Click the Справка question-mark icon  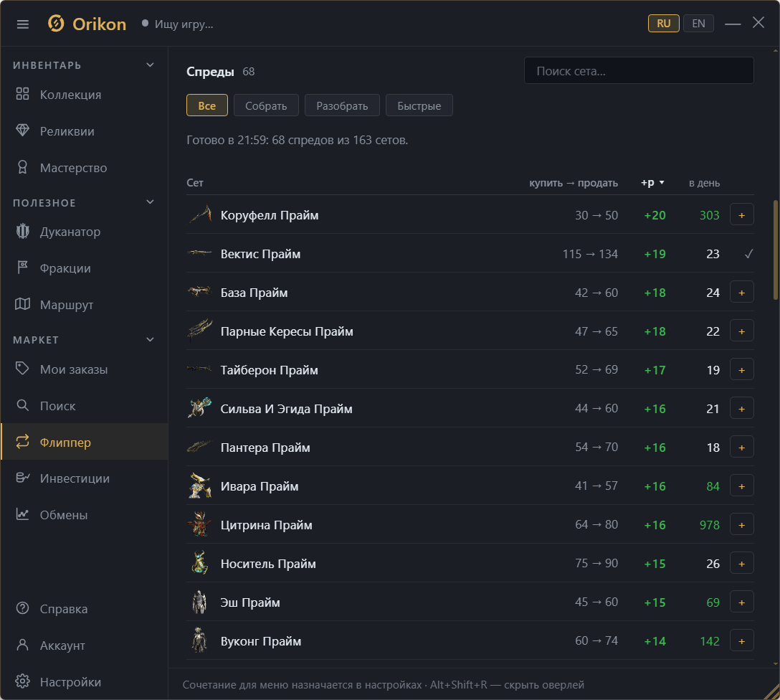click(x=22, y=608)
